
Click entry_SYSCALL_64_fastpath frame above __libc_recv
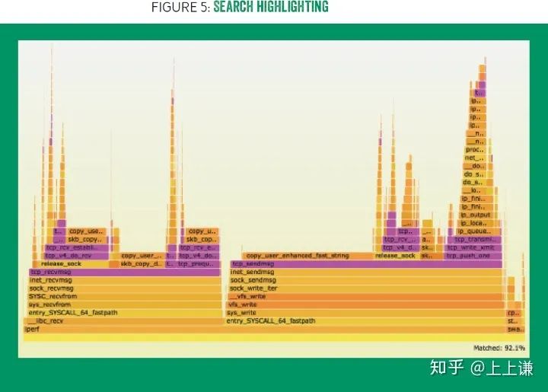tap(125, 313)
